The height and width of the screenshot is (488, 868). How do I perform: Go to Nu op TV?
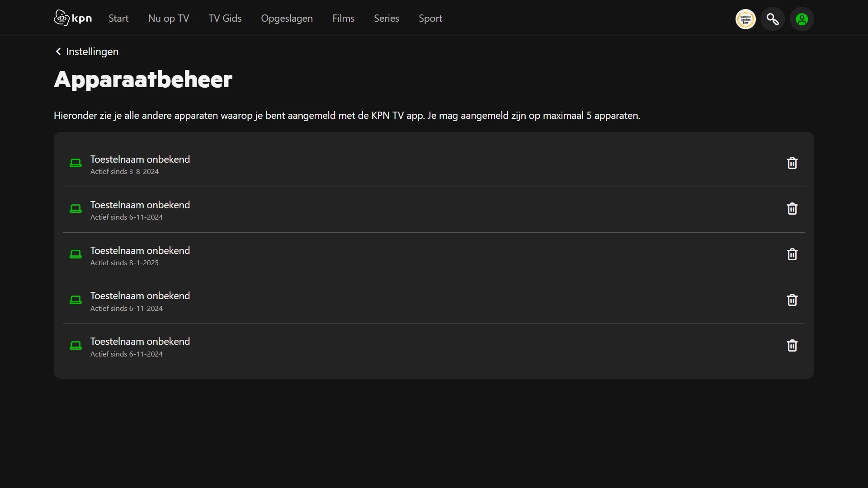click(168, 19)
